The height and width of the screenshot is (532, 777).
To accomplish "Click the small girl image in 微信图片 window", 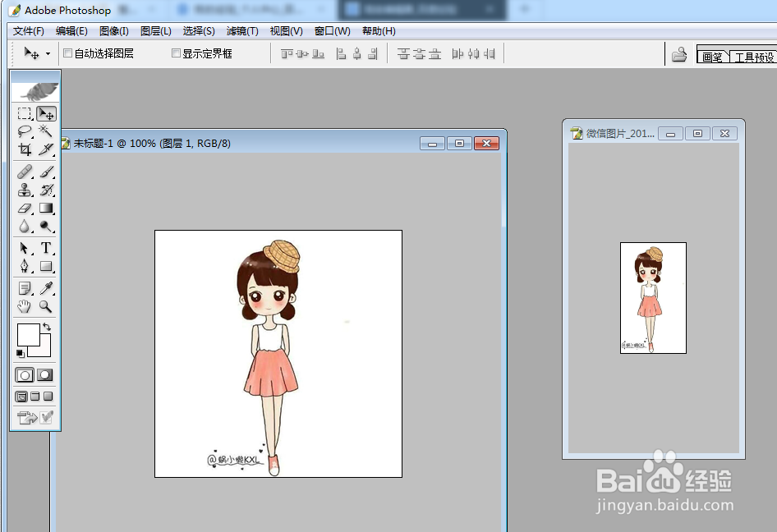I will pyautogui.click(x=650, y=299).
